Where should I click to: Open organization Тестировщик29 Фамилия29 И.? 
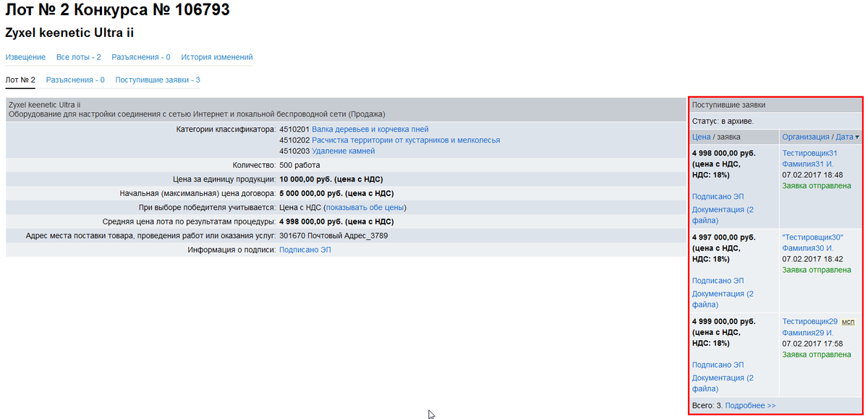809,327
